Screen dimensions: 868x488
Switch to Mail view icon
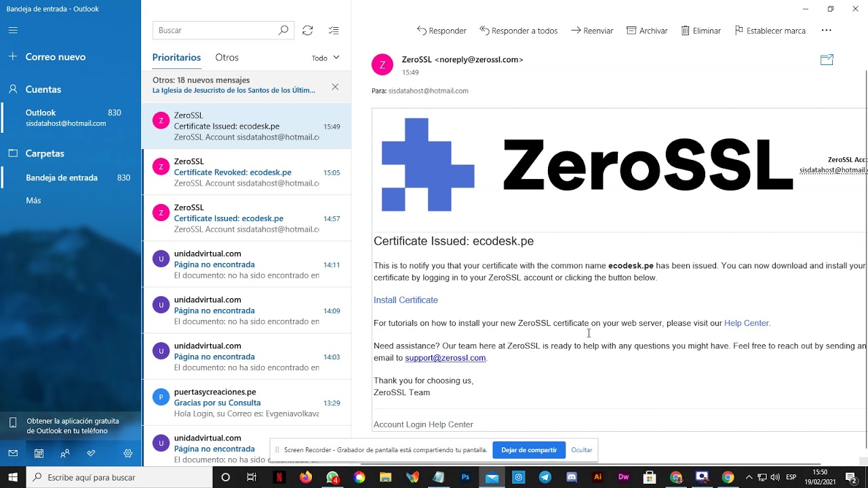13,453
